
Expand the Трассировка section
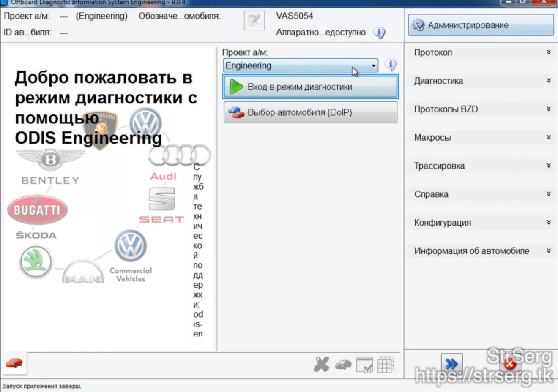point(481,166)
